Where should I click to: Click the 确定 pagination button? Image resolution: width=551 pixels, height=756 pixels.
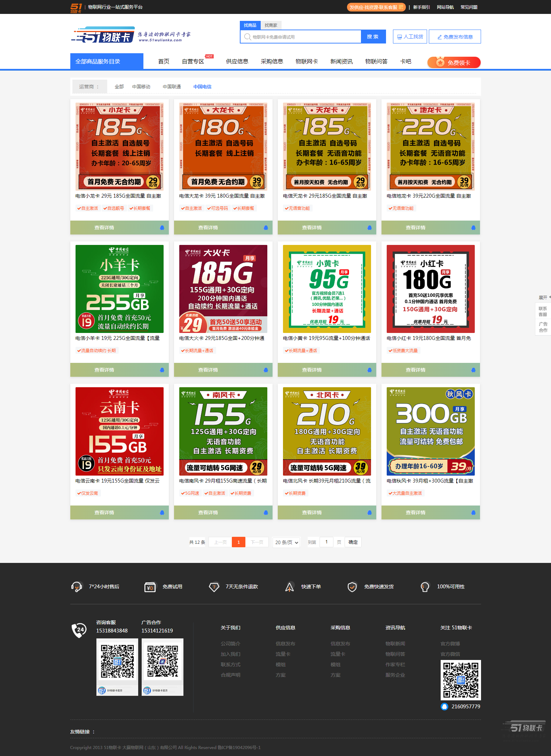tap(353, 542)
